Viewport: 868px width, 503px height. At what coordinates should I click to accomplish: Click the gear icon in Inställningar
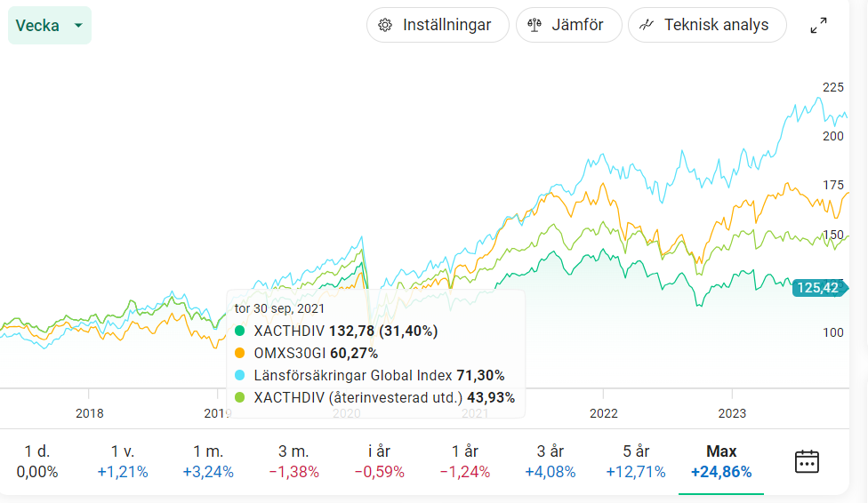tap(385, 25)
